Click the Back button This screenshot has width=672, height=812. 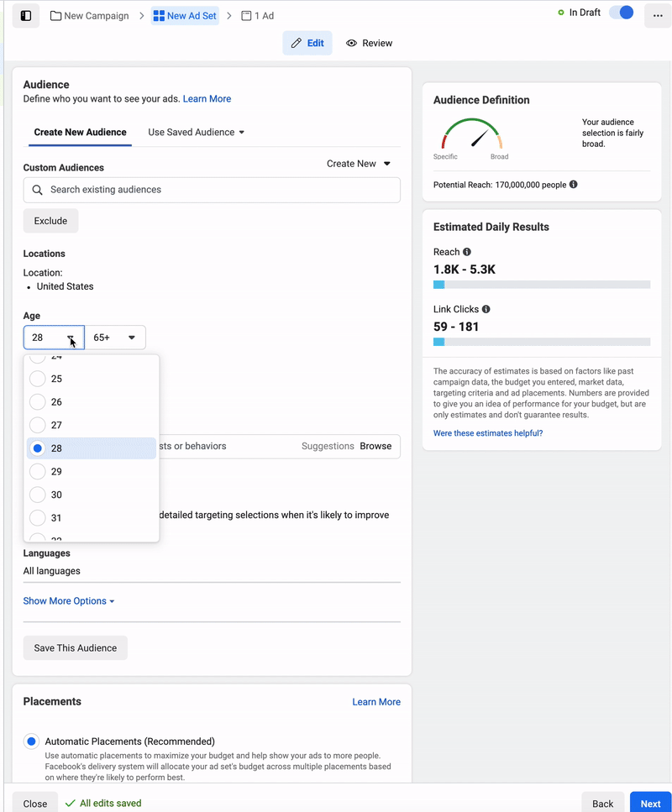(602, 804)
